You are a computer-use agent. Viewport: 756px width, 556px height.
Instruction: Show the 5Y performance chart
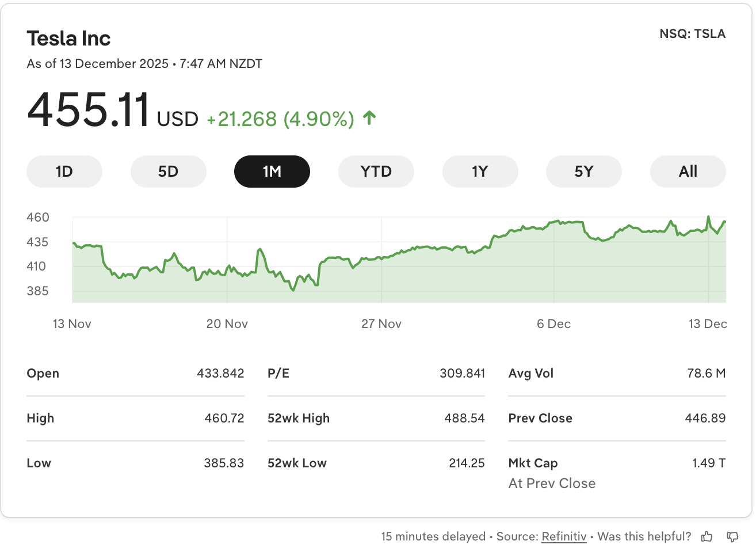click(583, 171)
